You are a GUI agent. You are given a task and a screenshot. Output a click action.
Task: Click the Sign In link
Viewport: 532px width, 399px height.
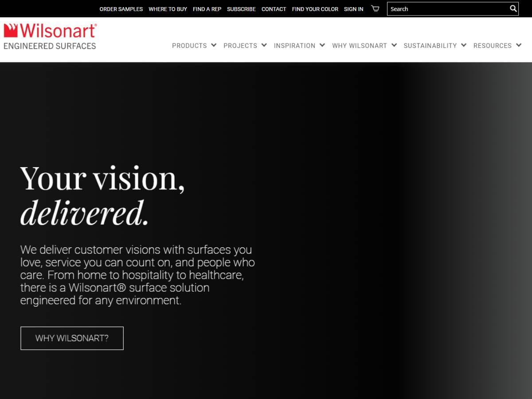[353, 9]
